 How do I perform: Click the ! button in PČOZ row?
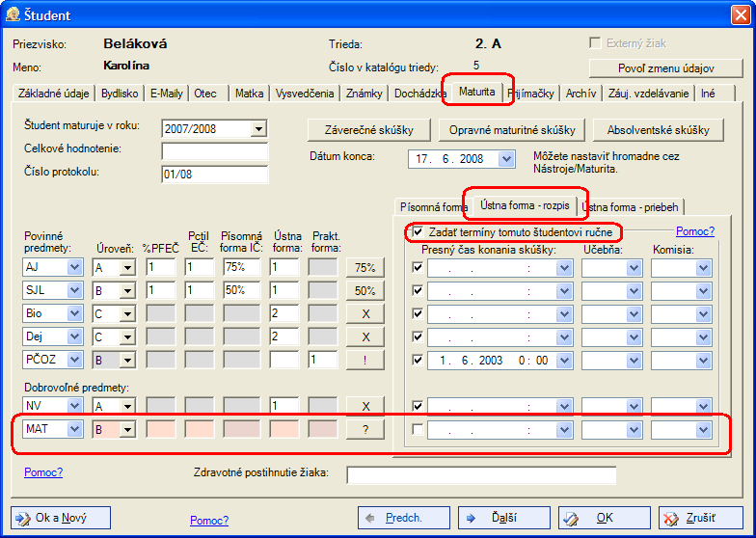click(x=364, y=361)
